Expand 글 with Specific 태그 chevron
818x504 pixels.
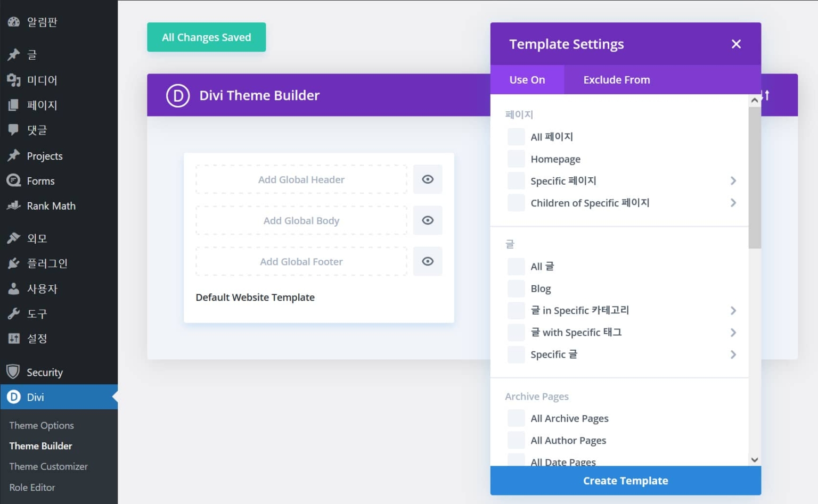[733, 333]
